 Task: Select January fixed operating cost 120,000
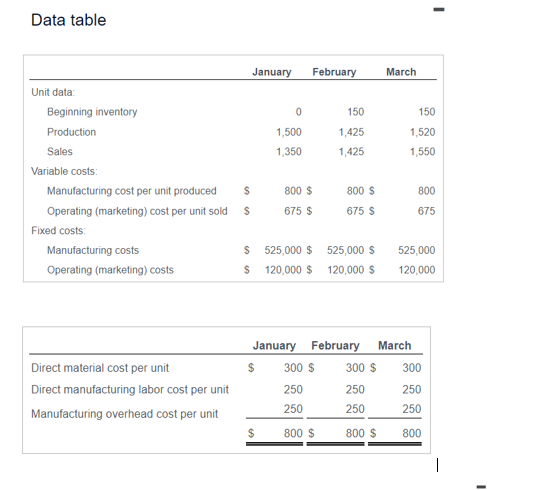tap(283, 270)
